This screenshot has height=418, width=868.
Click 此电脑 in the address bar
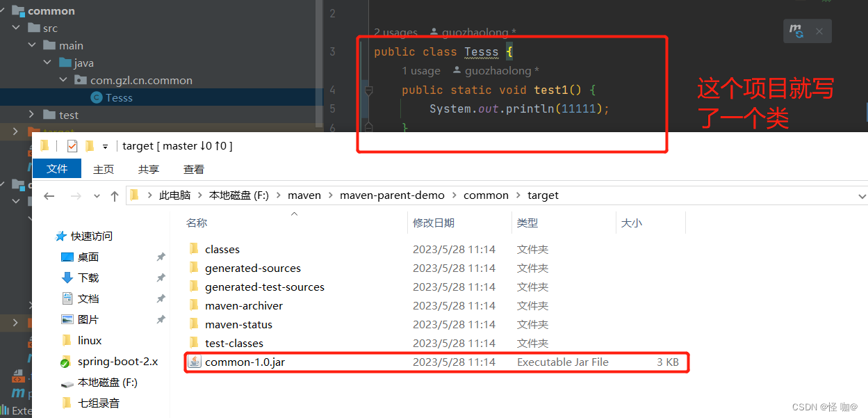[175, 195]
